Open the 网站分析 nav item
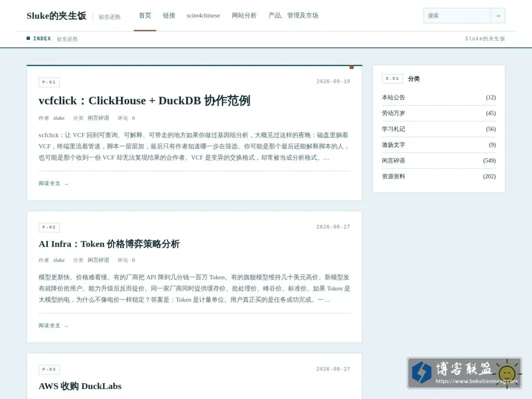 [x=244, y=16]
